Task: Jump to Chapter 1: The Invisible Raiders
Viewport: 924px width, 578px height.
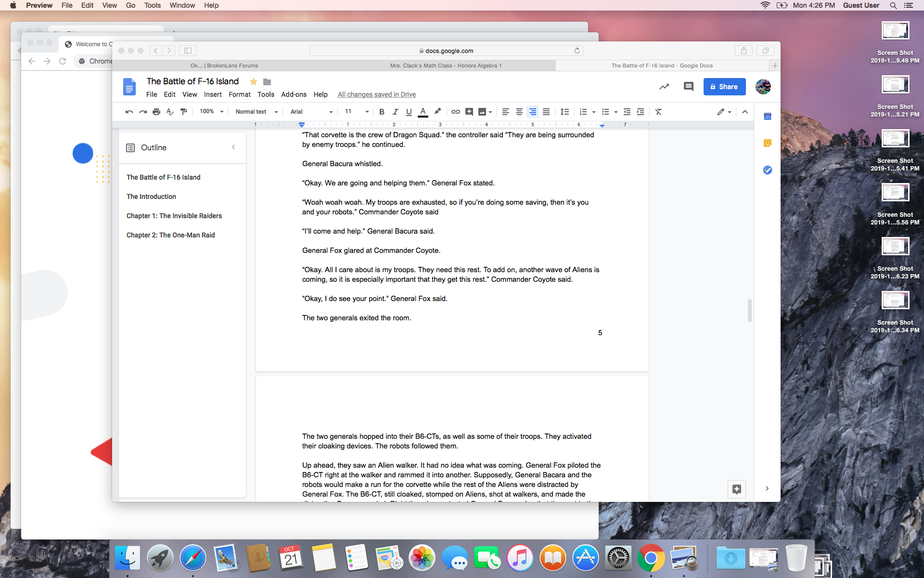Action: (x=174, y=216)
